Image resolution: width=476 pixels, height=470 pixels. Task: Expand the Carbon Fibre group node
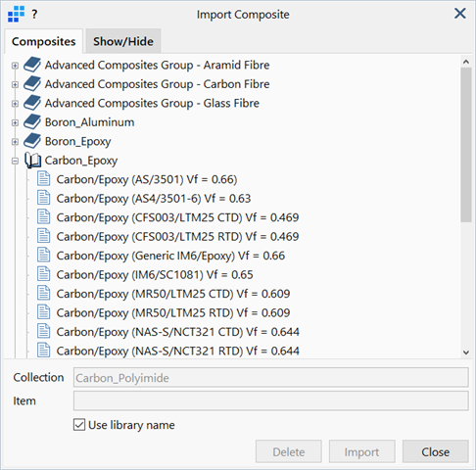(x=15, y=84)
